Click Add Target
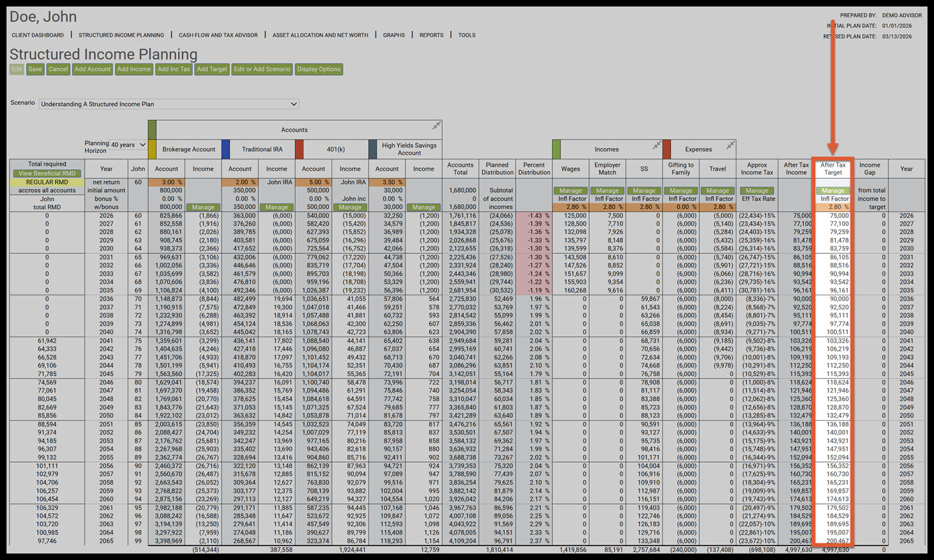934x560 pixels. [212, 69]
